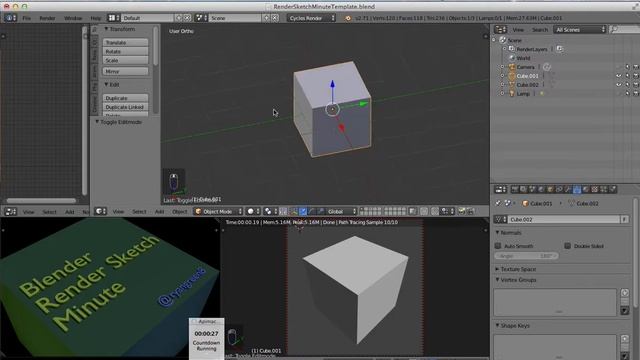Open the All Scenes outliner dropdown
The width and height of the screenshot is (640, 360).
click(x=580, y=29)
